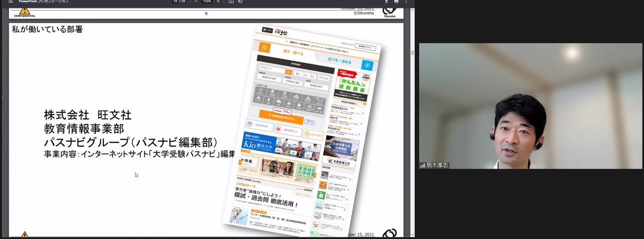Click the slide title 私が働いている部署
This screenshot has width=644, height=239.
click(x=47, y=30)
